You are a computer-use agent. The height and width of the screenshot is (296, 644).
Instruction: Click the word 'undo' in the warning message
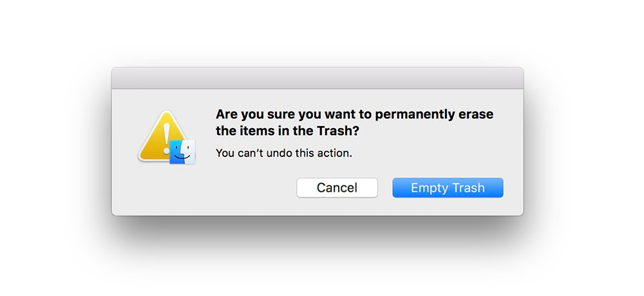click(277, 154)
